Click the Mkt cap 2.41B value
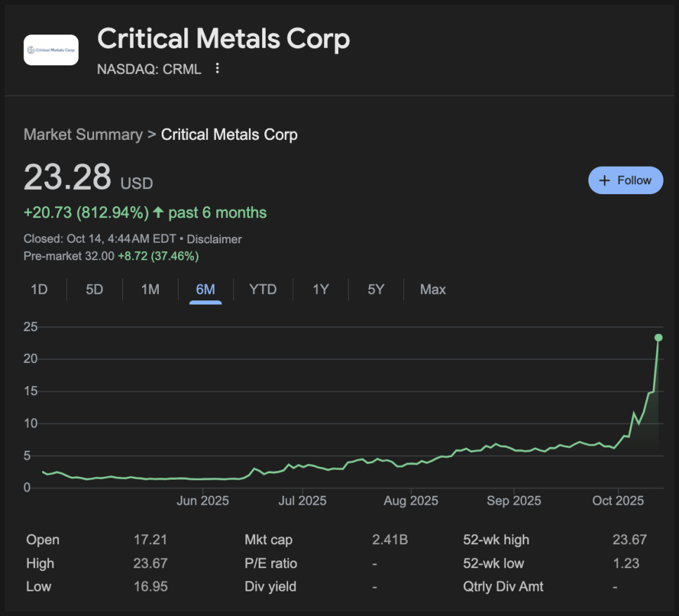The width and height of the screenshot is (679, 616). 389,540
